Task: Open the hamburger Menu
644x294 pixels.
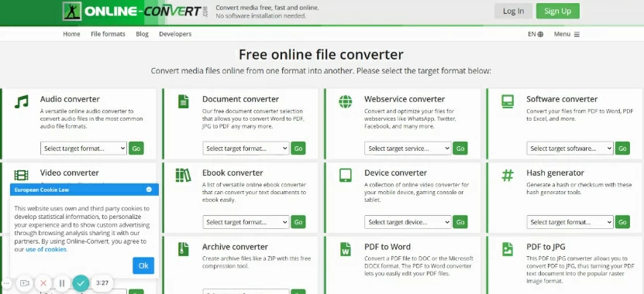Action: [x=567, y=34]
